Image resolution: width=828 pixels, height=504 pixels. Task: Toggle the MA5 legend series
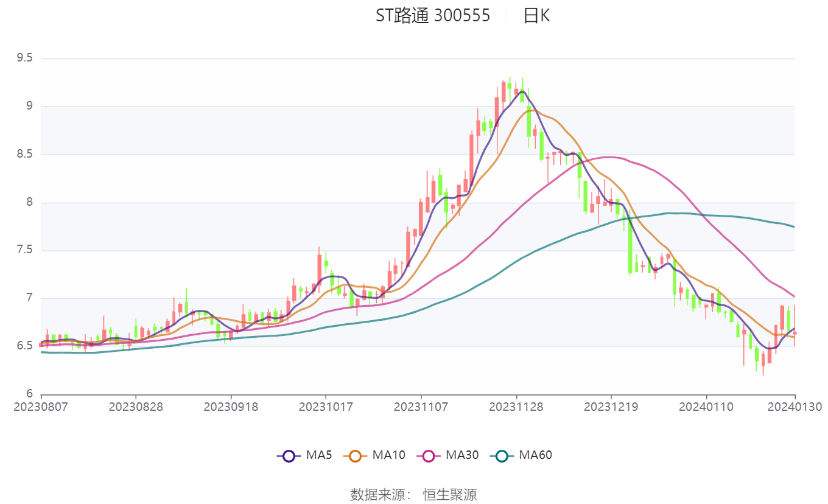click(304, 455)
